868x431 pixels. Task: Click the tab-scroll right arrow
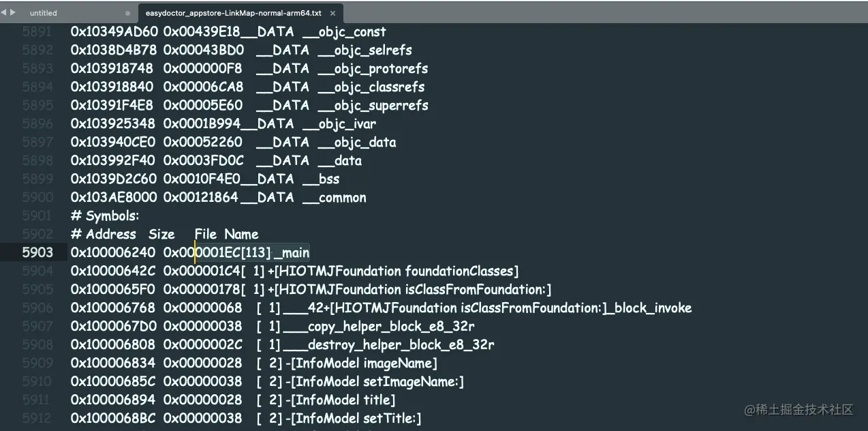pyautogui.click(x=12, y=12)
